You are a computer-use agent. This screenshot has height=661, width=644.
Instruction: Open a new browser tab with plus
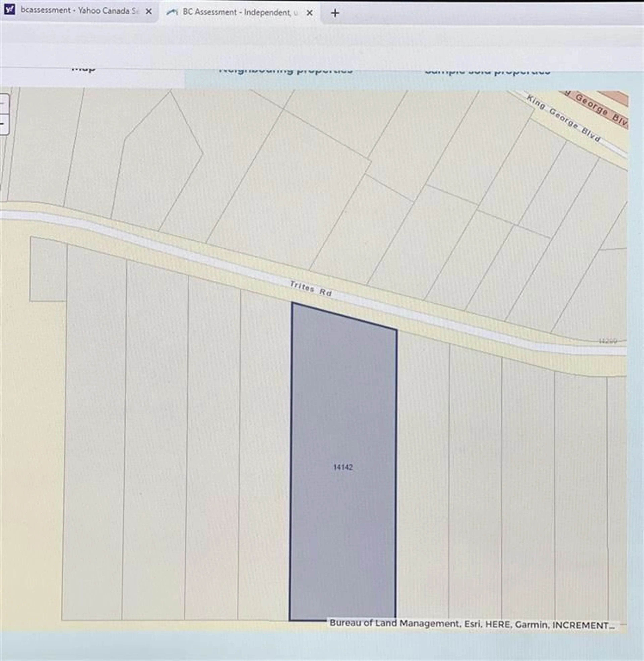[x=335, y=13]
